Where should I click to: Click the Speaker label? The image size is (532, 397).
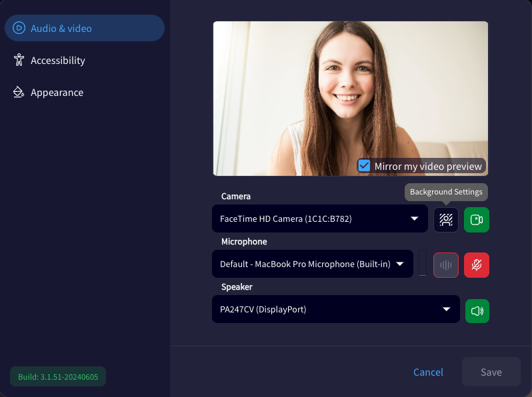[x=237, y=287]
